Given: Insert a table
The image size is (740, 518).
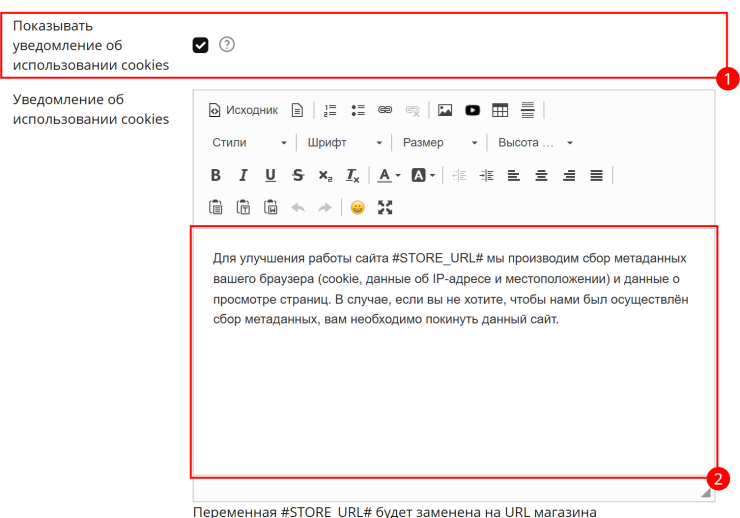Looking at the screenshot, I should [500, 110].
